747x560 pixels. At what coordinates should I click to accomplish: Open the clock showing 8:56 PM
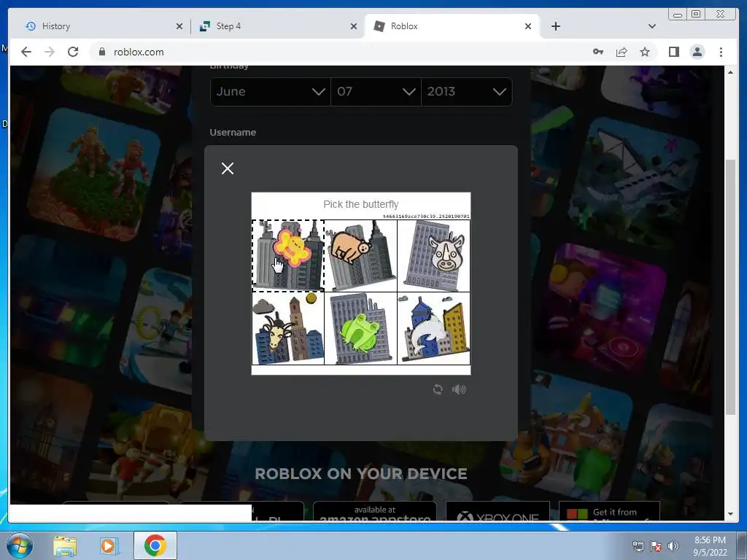pyautogui.click(x=710, y=546)
